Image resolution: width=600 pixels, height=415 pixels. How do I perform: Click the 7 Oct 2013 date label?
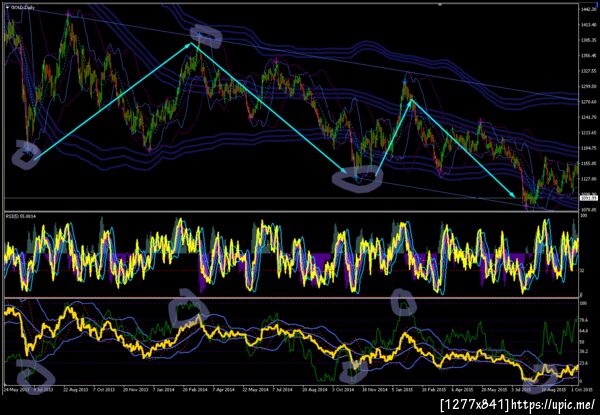[106, 389]
